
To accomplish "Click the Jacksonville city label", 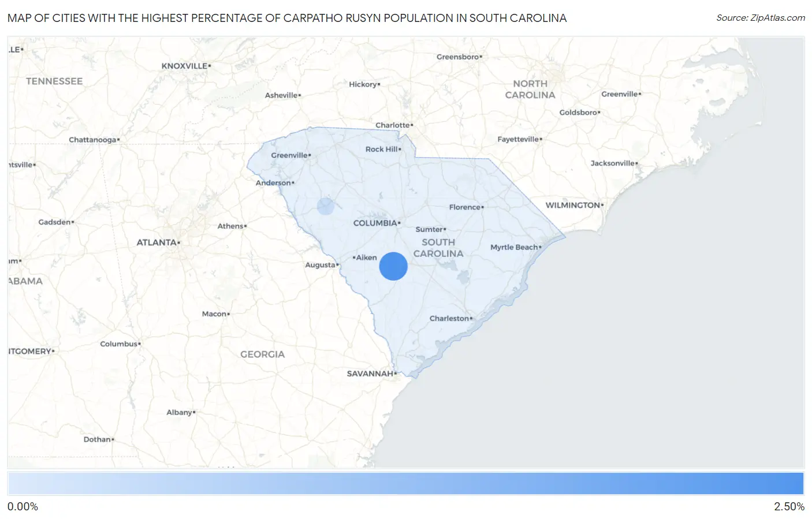I will pyautogui.click(x=613, y=163).
